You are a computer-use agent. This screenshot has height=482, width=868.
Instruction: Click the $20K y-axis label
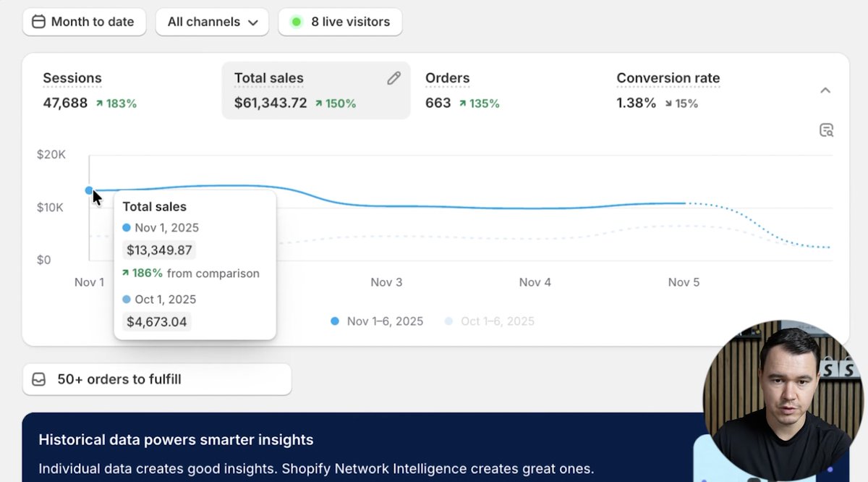51,154
